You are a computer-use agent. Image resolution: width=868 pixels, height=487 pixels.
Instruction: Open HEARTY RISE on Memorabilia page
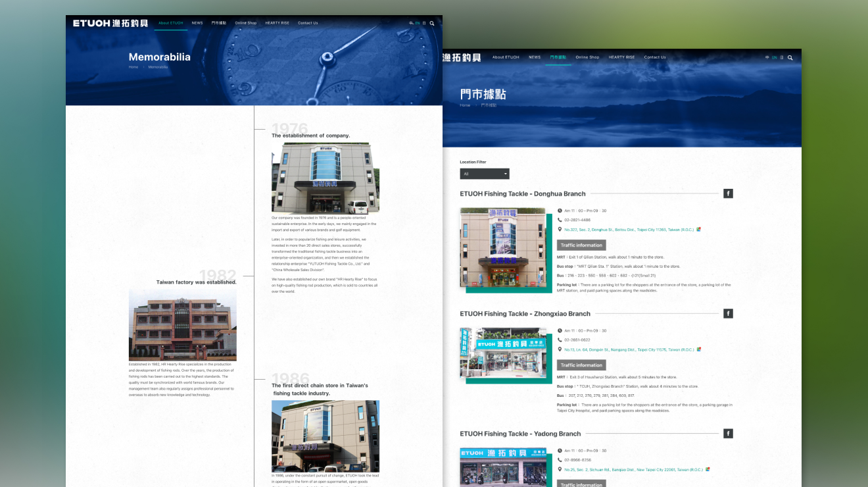tap(277, 23)
